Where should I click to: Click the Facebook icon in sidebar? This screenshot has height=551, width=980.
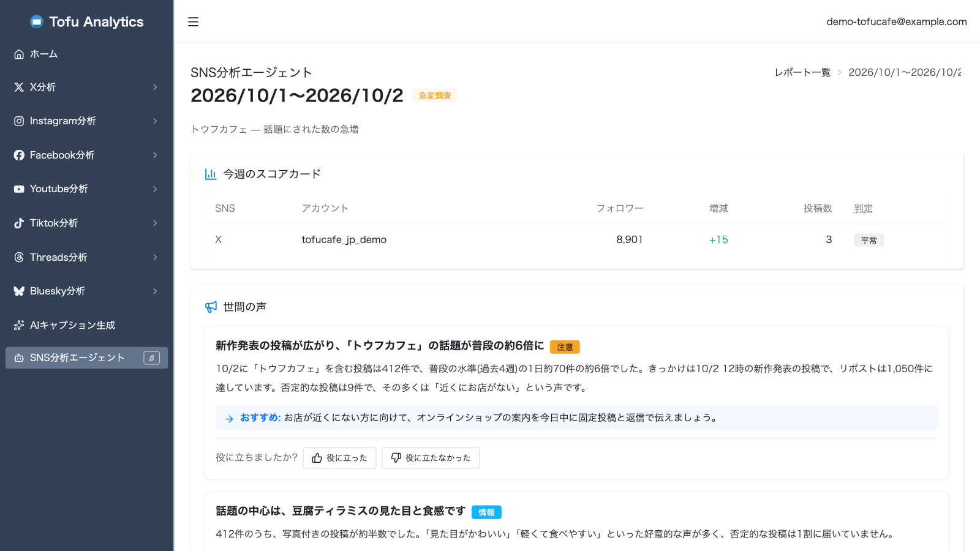click(19, 155)
